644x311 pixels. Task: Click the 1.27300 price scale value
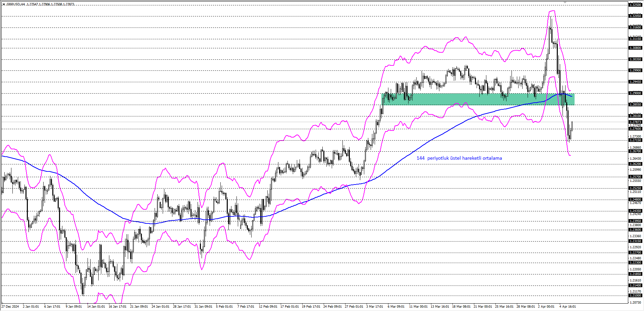point(635,137)
